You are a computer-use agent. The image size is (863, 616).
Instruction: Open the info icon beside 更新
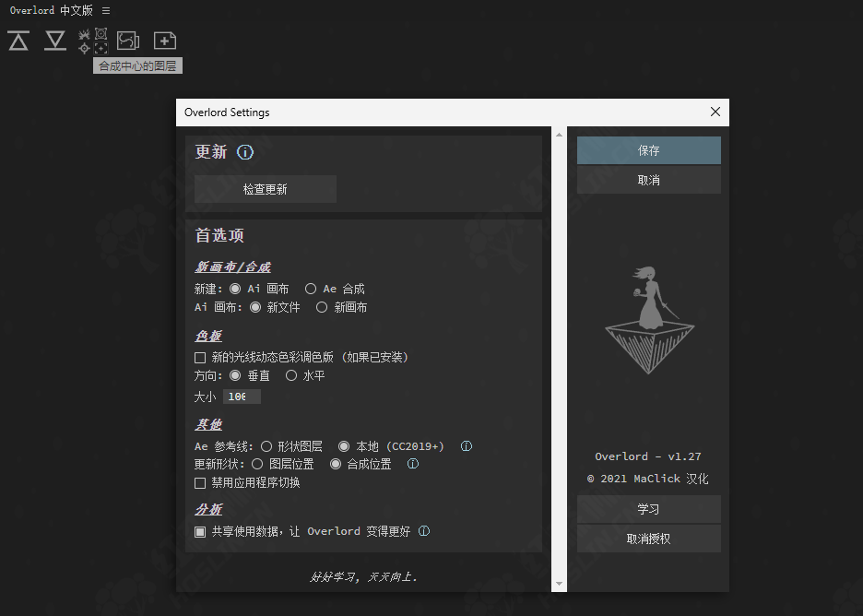245,152
